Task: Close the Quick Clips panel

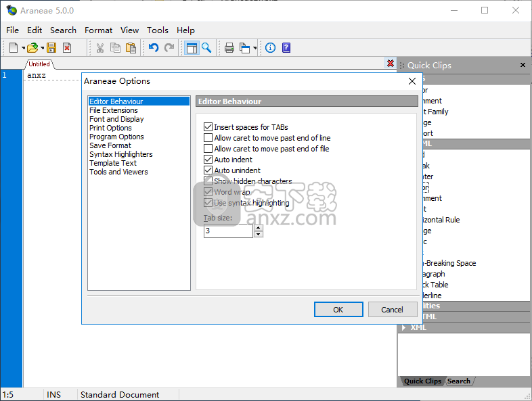Action: (x=523, y=65)
